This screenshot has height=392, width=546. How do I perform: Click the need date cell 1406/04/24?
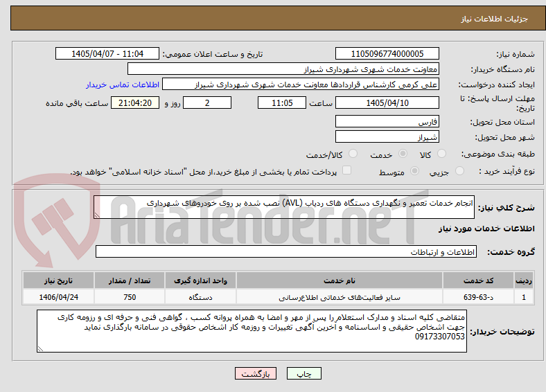point(58,297)
